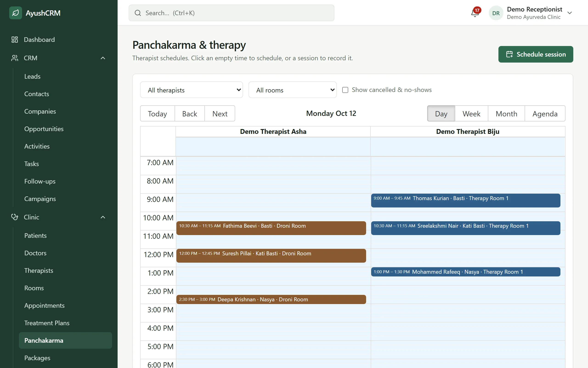Click the CRM people icon
This screenshot has width=588, height=368.
[14, 58]
